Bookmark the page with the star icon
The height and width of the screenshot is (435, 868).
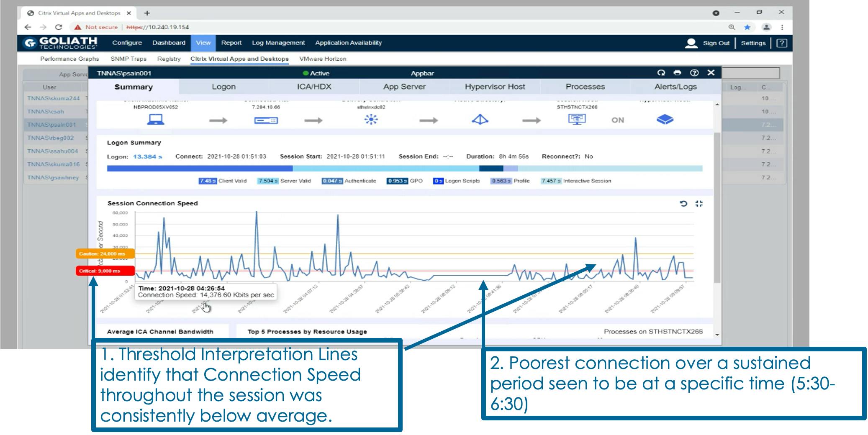pos(747,27)
